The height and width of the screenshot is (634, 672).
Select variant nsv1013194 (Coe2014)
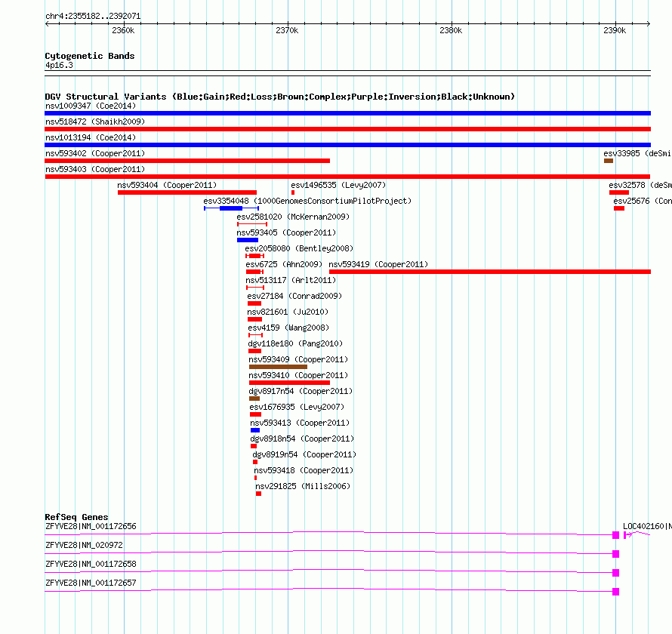[347, 145]
